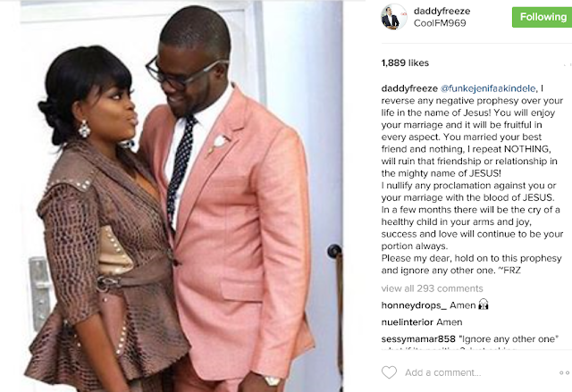Toggle the green Following button
This screenshot has width=572, height=392.
point(543,17)
